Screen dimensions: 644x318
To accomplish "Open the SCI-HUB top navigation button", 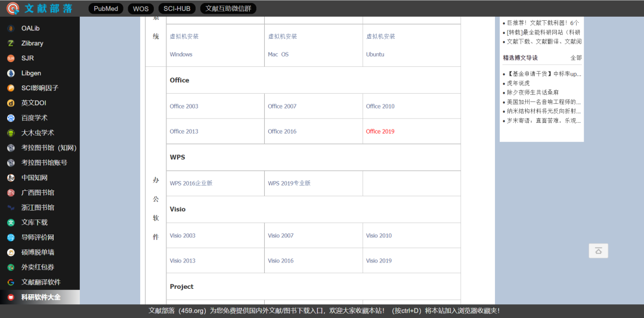I will pyautogui.click(x=177, y=8).
